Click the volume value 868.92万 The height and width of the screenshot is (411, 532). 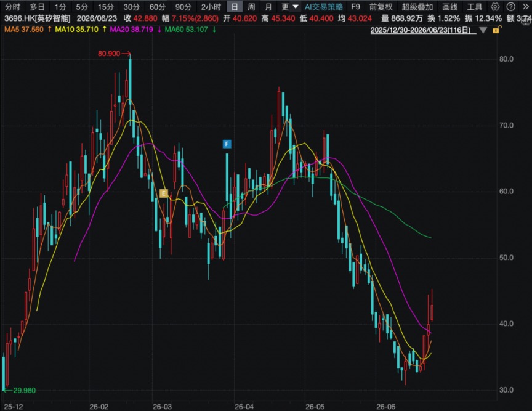coord(406,18)
